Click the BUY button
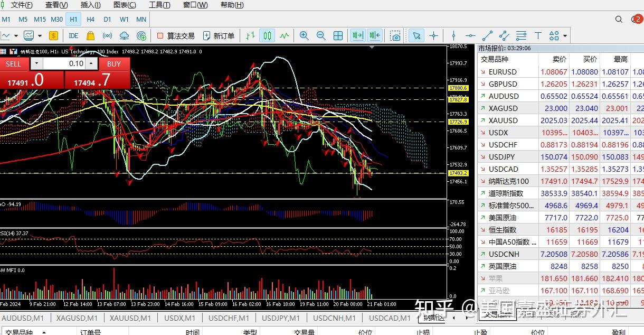644x335 pixels. point(114,63)
